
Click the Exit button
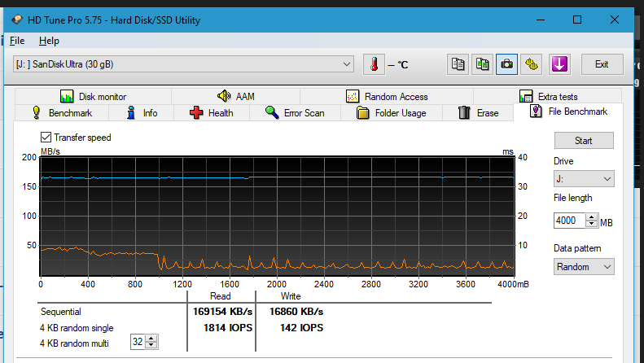(x=602, y=64)
